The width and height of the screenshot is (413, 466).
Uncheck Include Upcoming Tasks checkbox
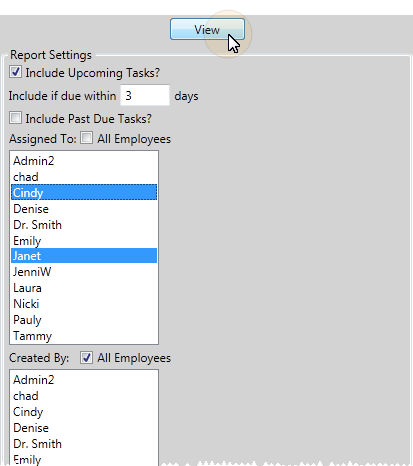[x=15, y=72]
